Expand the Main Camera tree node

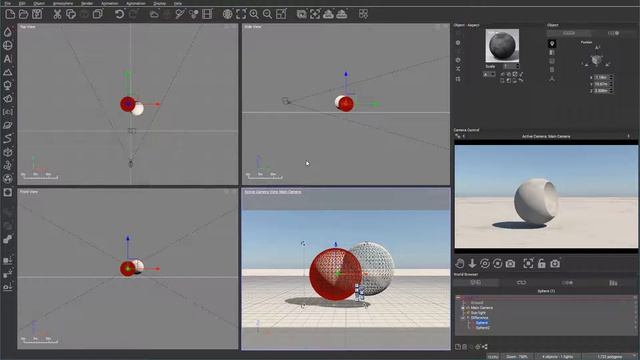click(x=462, y=308)
